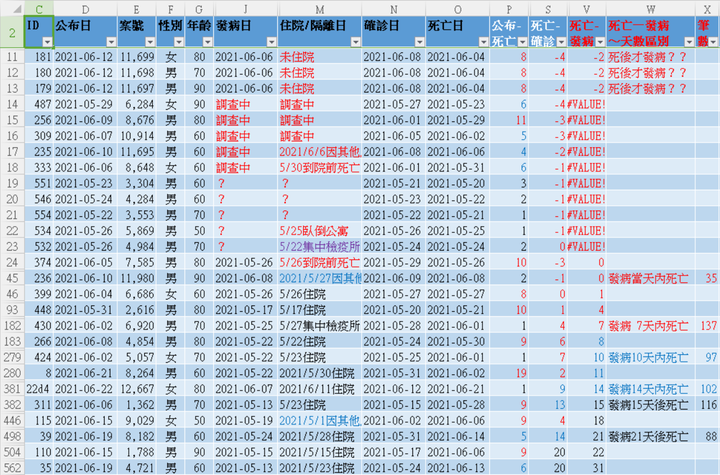Select column M header

tap(320, 9)
